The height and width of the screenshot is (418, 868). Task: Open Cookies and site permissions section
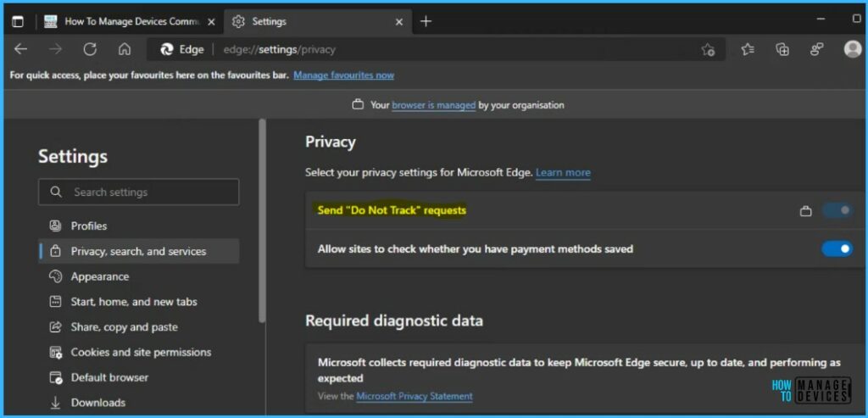point(138,352)
